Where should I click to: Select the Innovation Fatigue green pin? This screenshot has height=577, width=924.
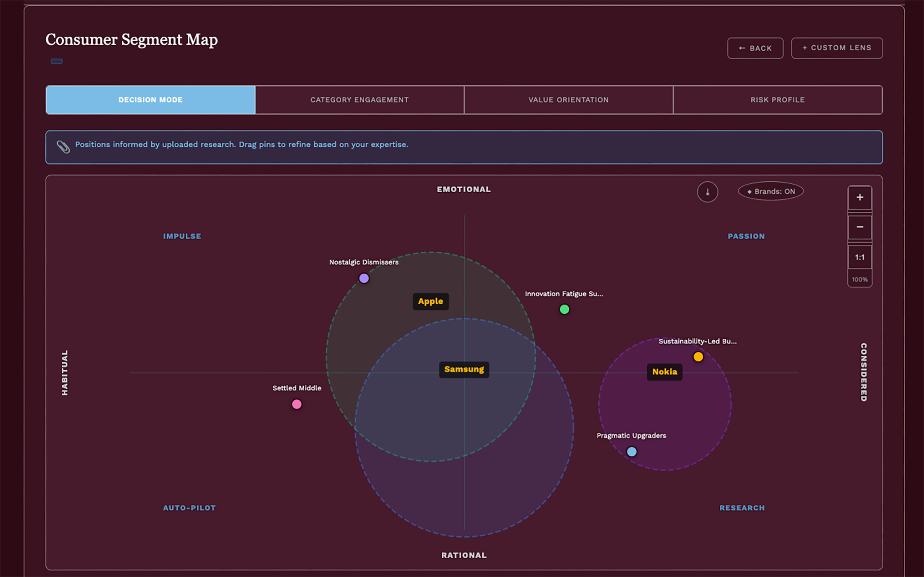(565, 309)
